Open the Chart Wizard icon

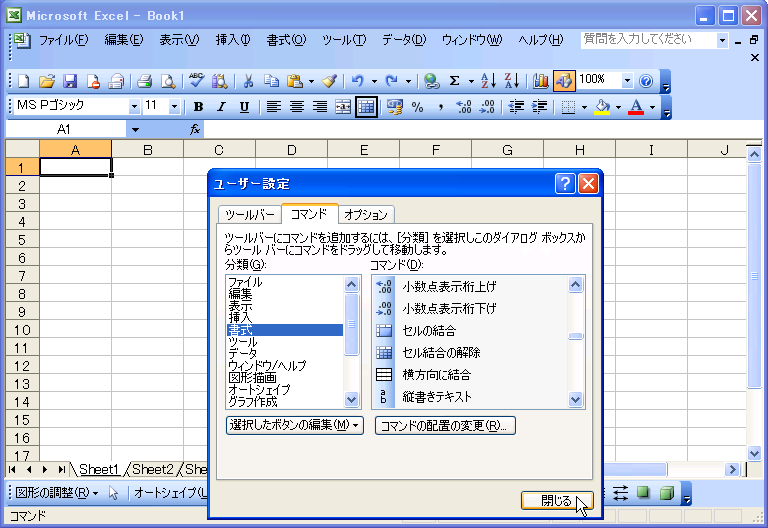click(x=541, y=81)
